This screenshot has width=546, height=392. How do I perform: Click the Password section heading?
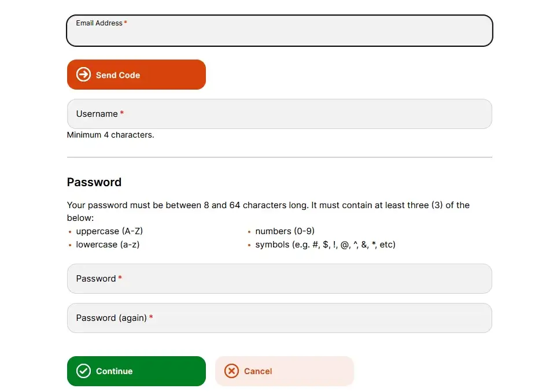pyautogui.click(x=94, y=182)
